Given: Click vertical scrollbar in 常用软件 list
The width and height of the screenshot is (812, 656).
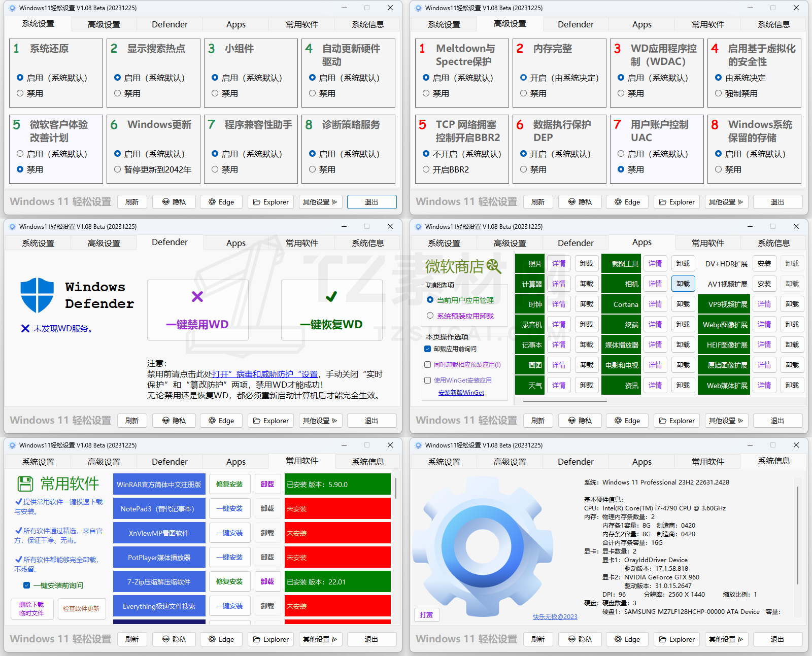Looking at the screenshot, I should (x=396, y=488).
